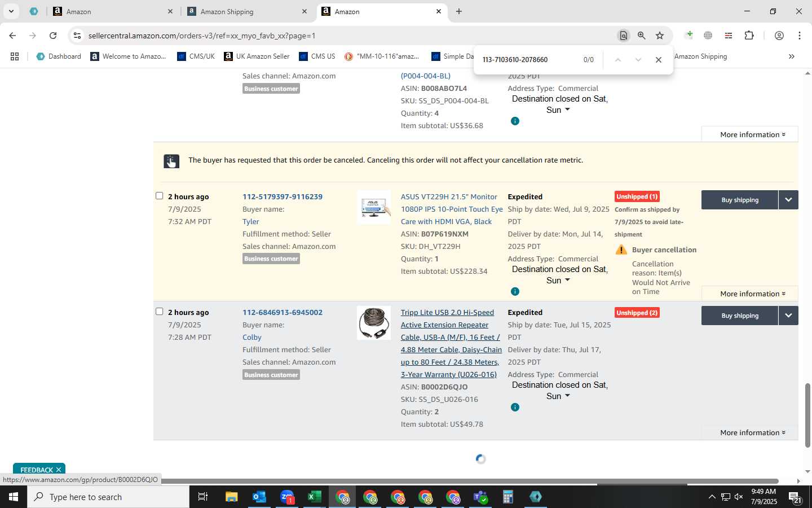812x508 pixels.
Task: Click info icon under Tripp Lite order destination
Action: click(515, 407)
